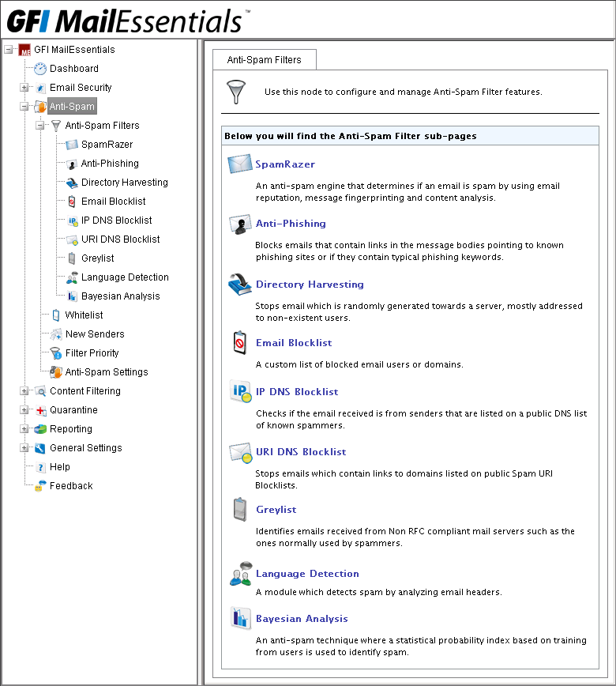Select Greylist label in navigation tree
The height and width of the screenshot is (686, 616).
point(97,258)
